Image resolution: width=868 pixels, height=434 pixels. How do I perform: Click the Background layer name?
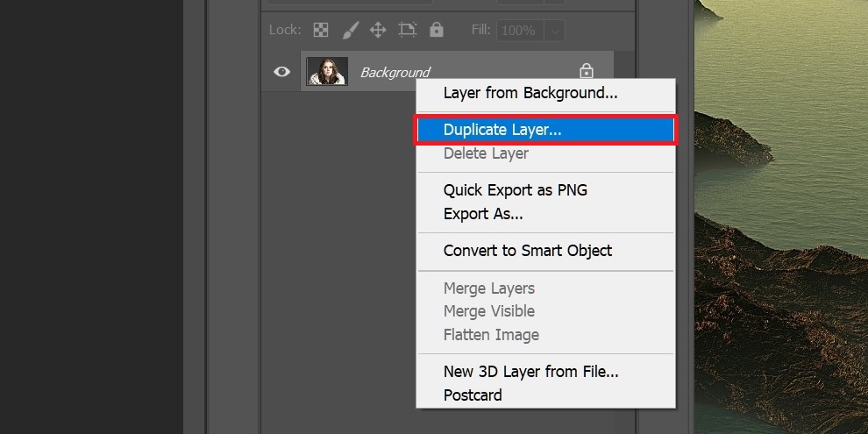[395, 73]
